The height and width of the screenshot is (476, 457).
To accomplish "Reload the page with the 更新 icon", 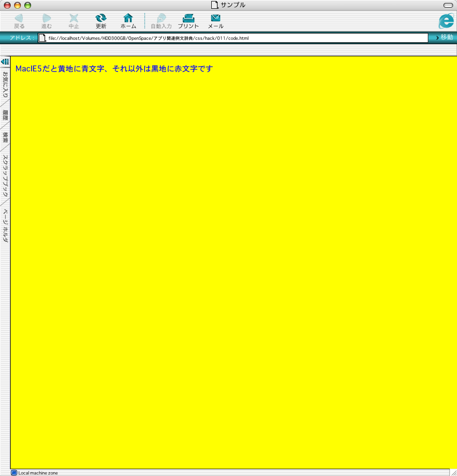I will (x=101, y=18).
